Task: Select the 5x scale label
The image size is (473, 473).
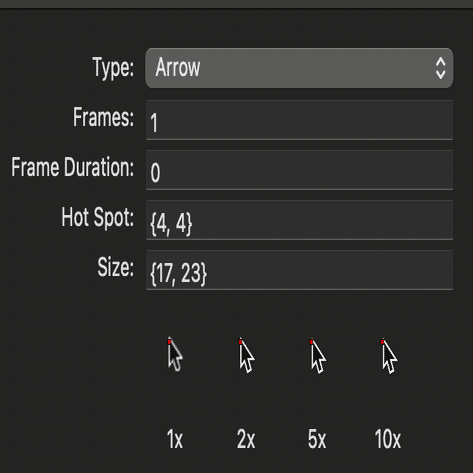Action: click(317, 439)
